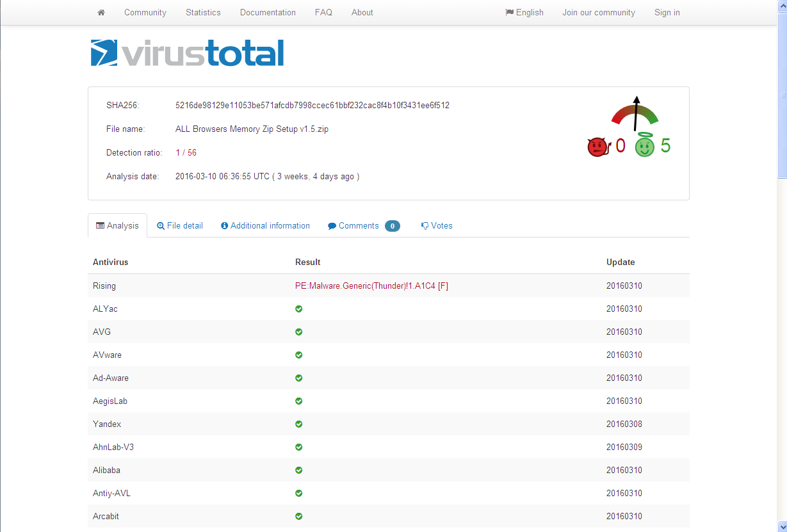787x532 pixels.
Task: Click the green check icon for AVware
Action: pyautogui.click(x=298, y=355)
